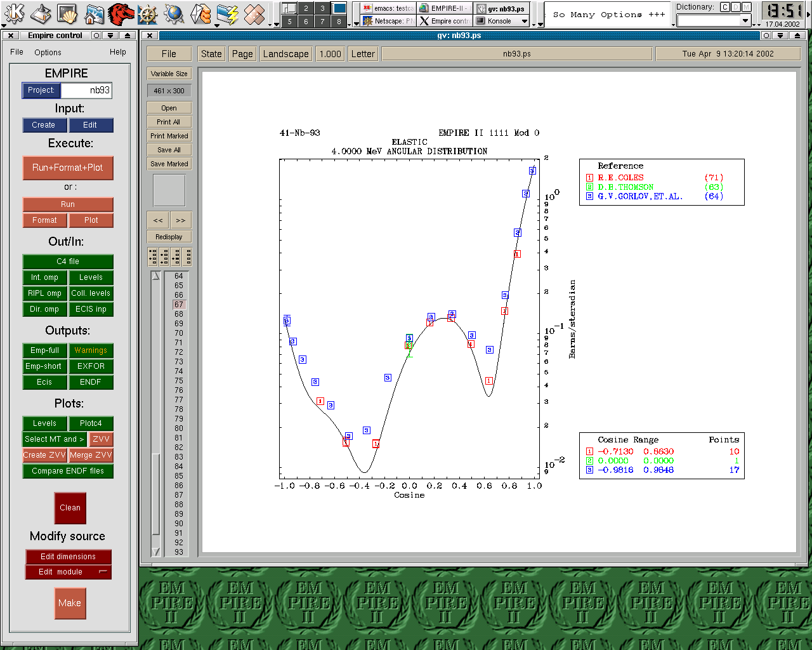The height and width of the screenshot is (650, 812).
Task: Open Letter paper size menu
Action: (x=363, y=54)
